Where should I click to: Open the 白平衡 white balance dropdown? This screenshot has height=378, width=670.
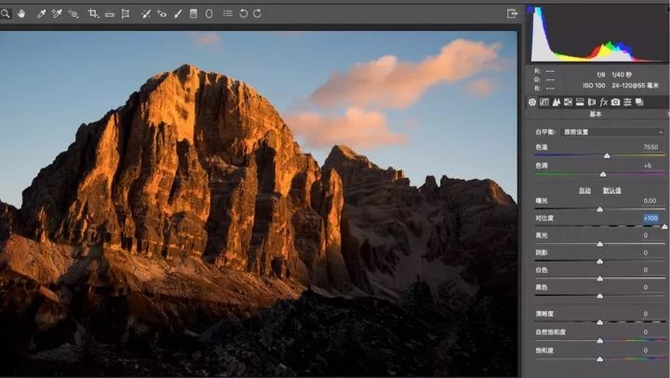613,132
